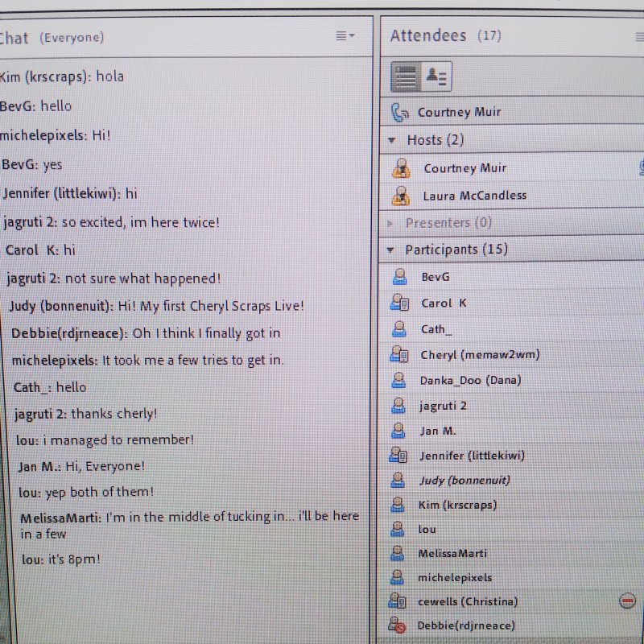The height and width of the screenshot is (644, 644).
Task: Click MelissaMarti's 'middle of tucking in' message
Action: click(x=190, y=526)
